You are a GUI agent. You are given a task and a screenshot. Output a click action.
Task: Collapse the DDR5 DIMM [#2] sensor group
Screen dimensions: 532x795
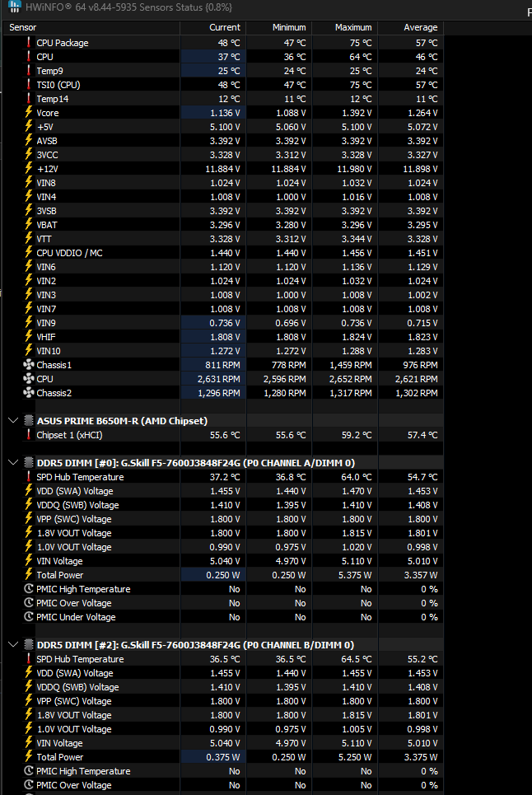point(14,645)
